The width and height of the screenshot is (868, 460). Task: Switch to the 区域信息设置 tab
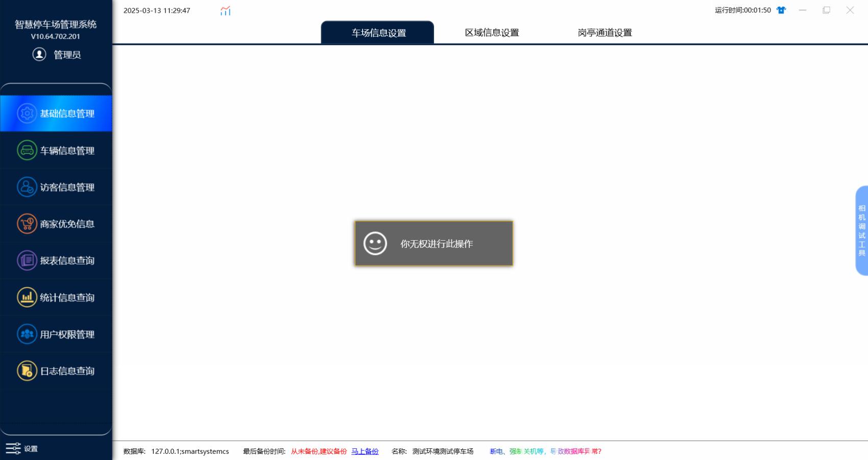coord(492,33)
